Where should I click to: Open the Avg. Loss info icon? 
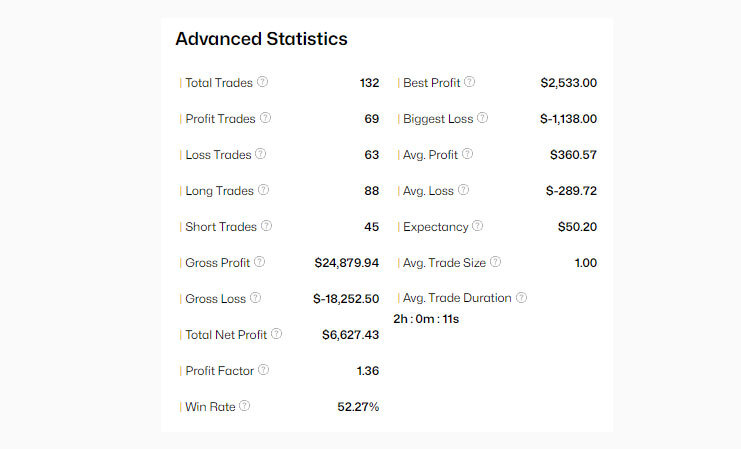coord(463,190)
